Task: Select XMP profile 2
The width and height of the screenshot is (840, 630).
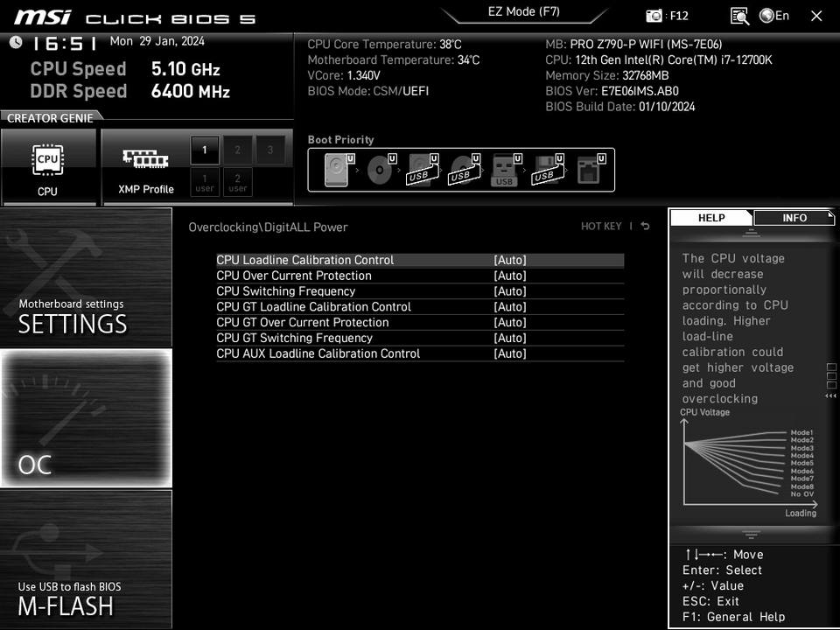Action: coord(237,150)
